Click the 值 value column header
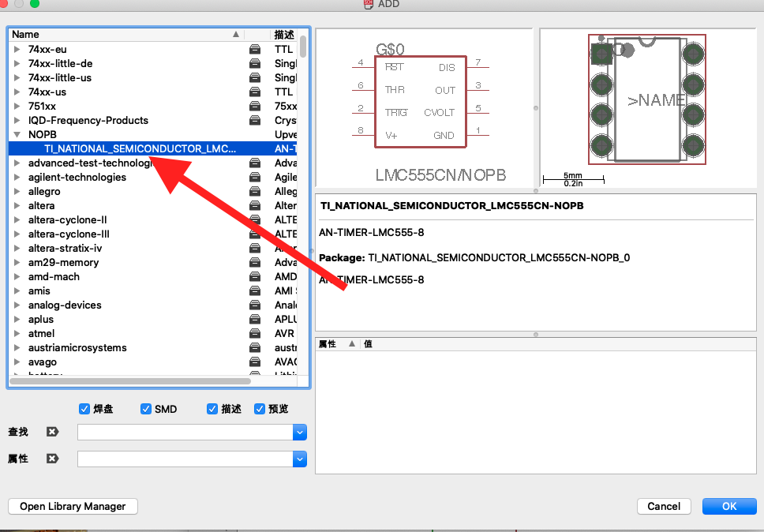 [x=558, y=344]
